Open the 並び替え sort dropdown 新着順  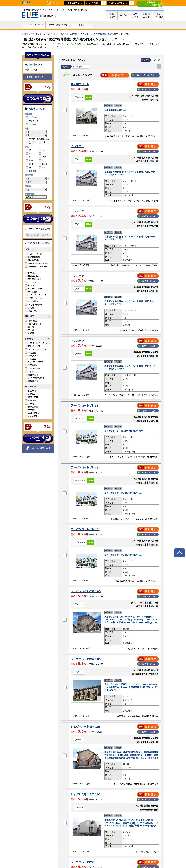(80, 67)
